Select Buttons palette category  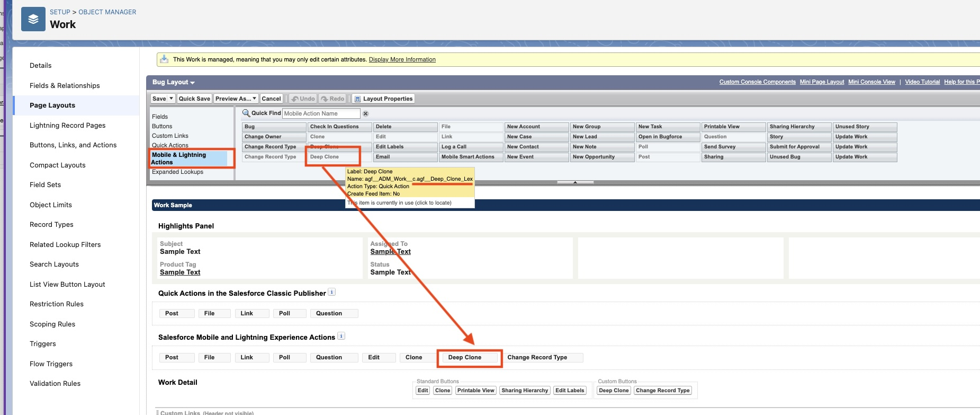click(x=162, y=126)
